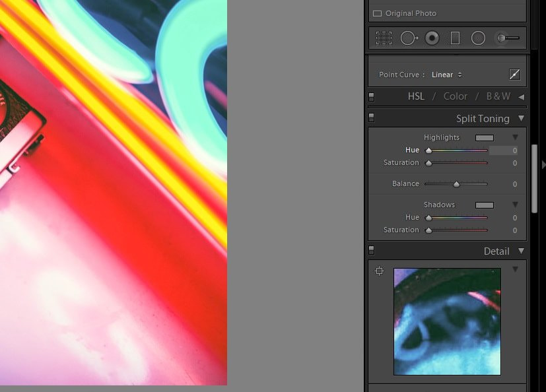
Task: Activate the Graduated Filter tool
Action: coord(454,38)
